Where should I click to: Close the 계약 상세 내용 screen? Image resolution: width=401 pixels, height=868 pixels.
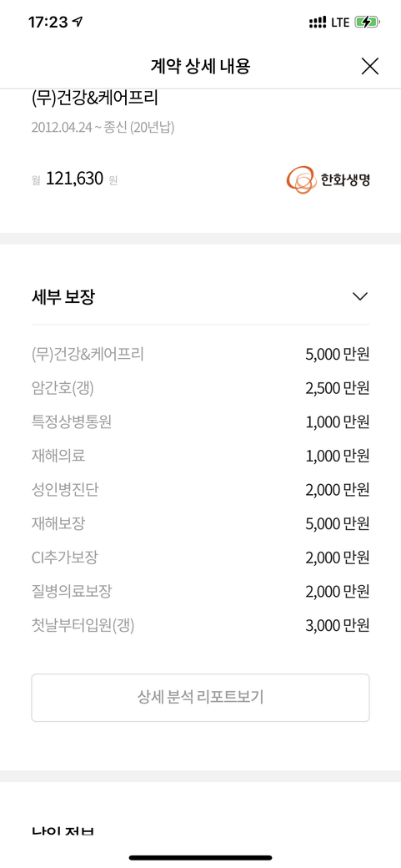369,67
